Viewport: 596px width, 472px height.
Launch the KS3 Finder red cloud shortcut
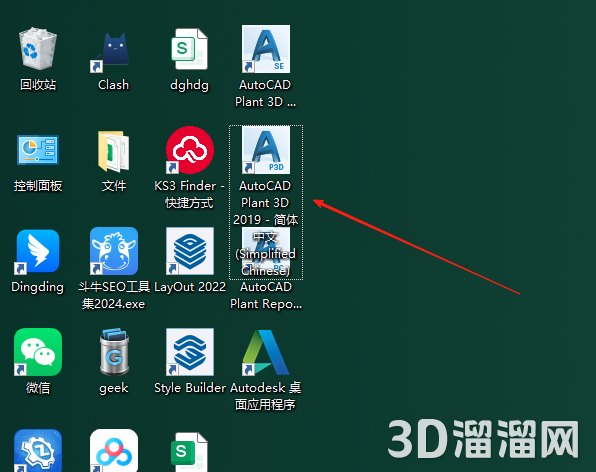pyautogui.click(x=190, y=150)
